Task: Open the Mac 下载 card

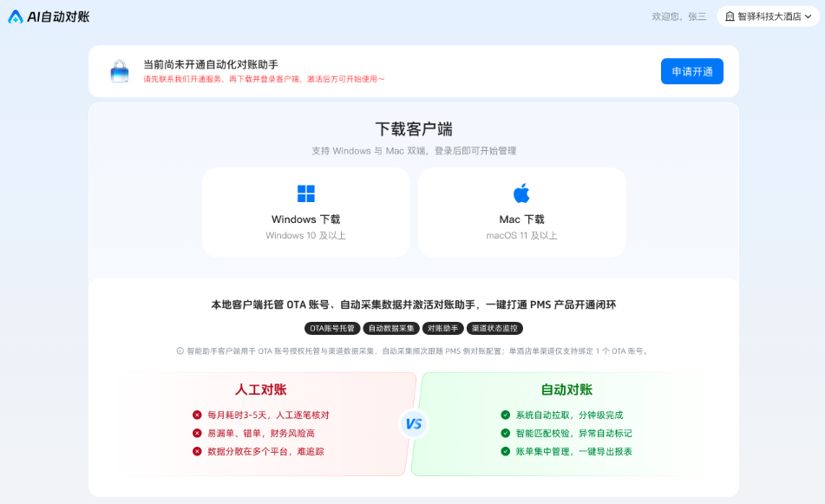Action: (521, 213)
